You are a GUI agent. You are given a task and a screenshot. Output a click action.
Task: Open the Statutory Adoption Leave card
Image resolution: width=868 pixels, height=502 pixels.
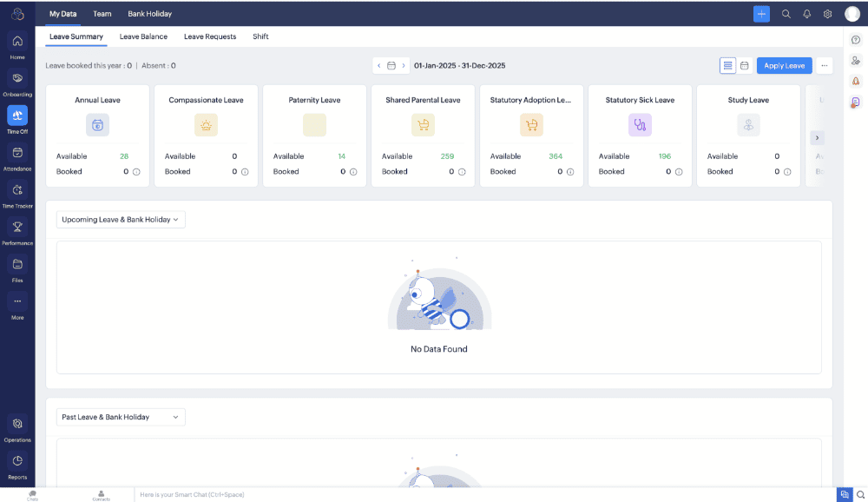point(531,135)
